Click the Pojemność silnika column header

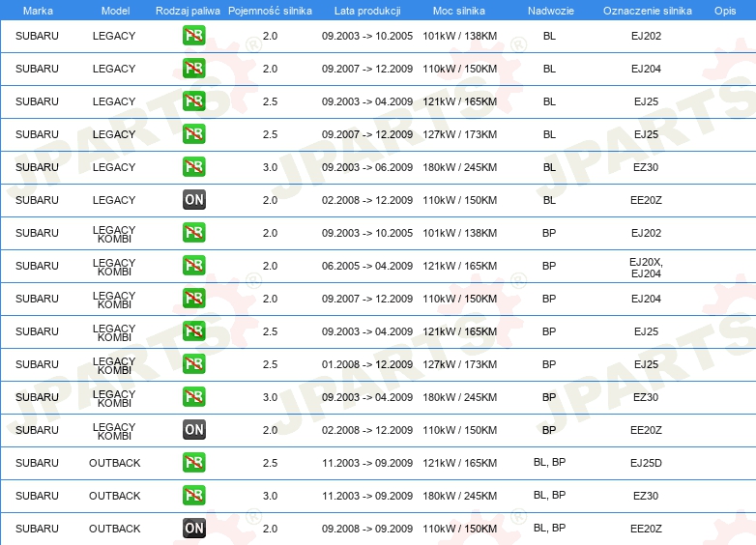[x=270, y=11]
